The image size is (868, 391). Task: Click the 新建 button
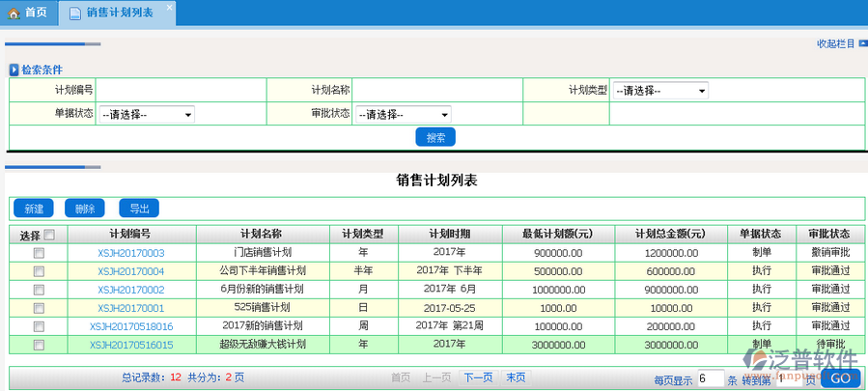(34, 209)
